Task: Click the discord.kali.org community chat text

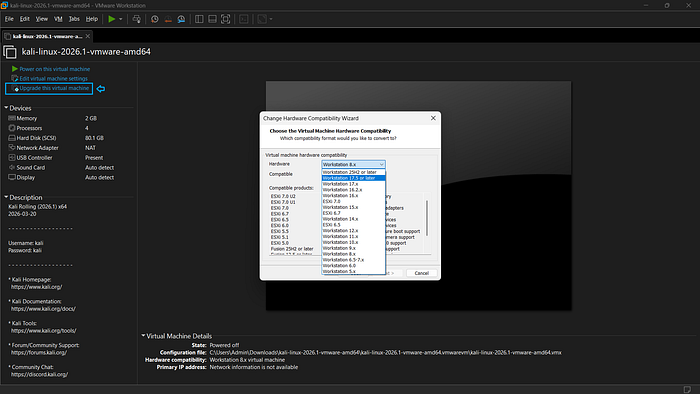Action: click(39, 374)
